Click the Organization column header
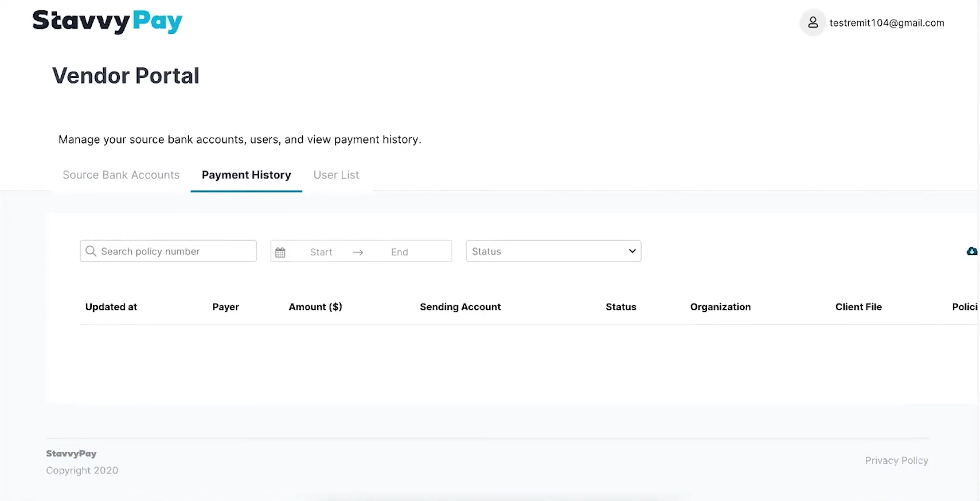 [720, 307]
